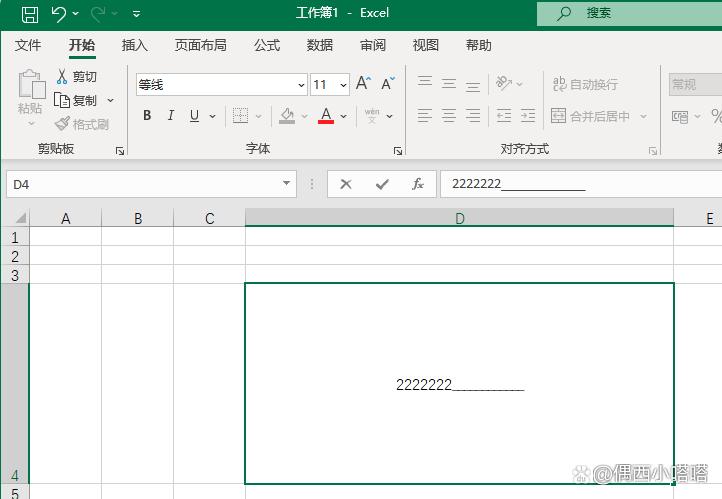This screenshot has height=499, width=722.
Task: Open the phonetic guide dropdown arrow
Action: [x=390, y=116]
